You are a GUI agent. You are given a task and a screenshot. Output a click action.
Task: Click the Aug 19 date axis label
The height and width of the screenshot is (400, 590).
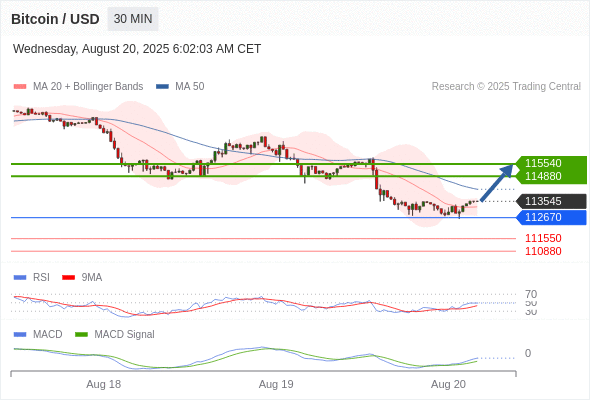tap(276, 384)
